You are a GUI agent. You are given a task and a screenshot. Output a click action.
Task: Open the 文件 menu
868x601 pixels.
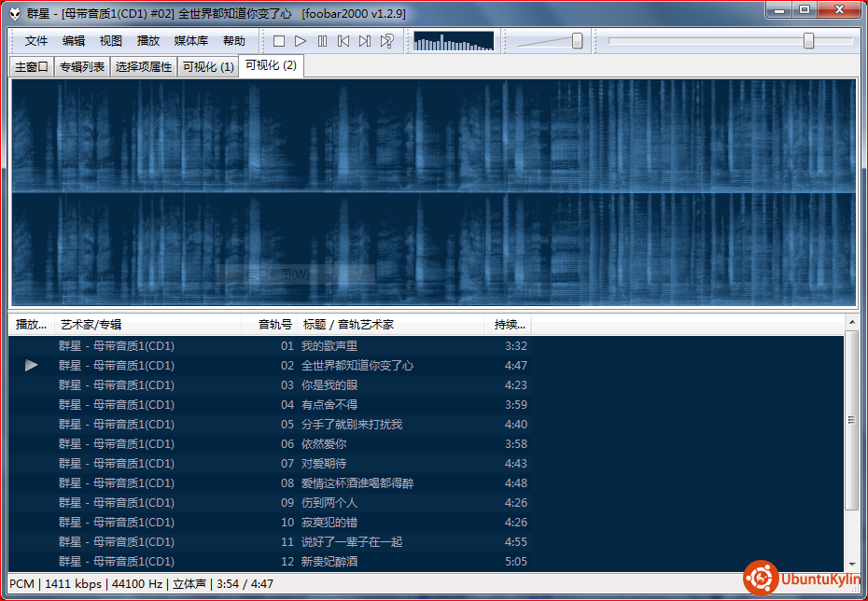36,41
